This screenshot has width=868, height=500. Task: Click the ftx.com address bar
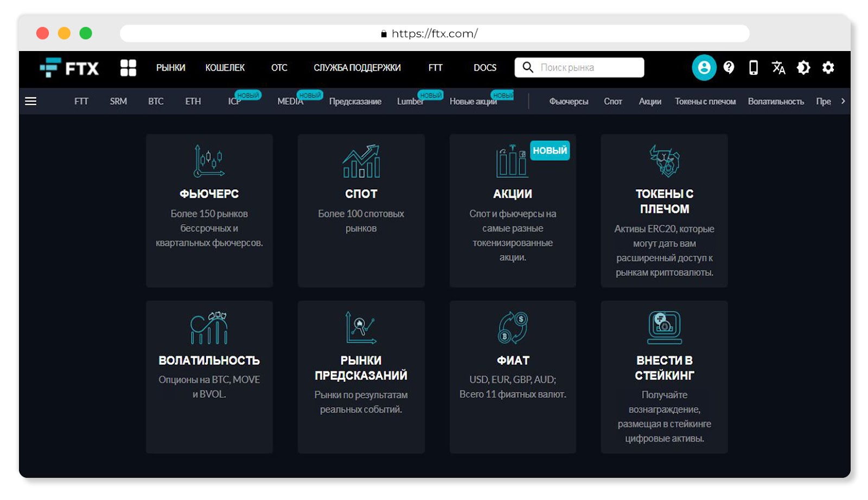click(x=435, y=34)
